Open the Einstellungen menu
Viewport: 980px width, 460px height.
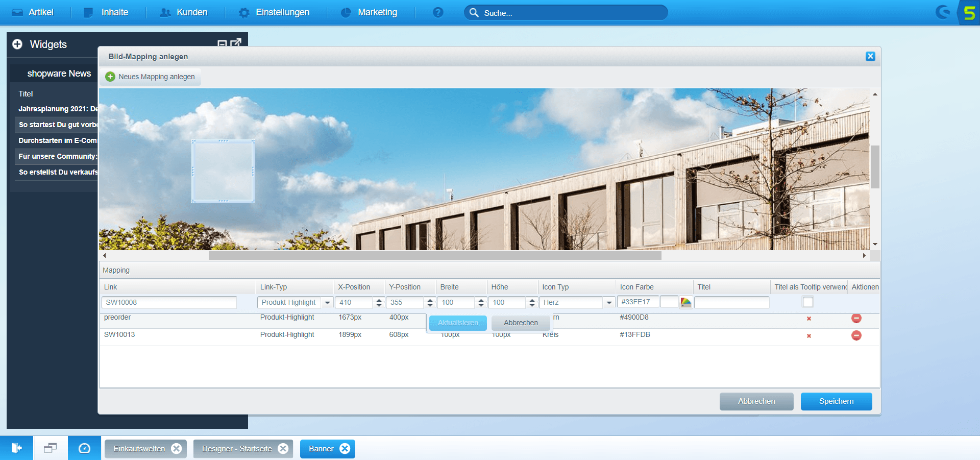pos(274,12)
